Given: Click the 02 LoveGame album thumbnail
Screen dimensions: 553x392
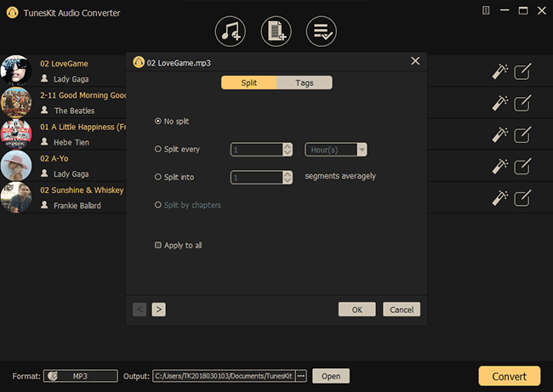Looking at the screenshot, I should pyautogui.click(x=16, y=70).
